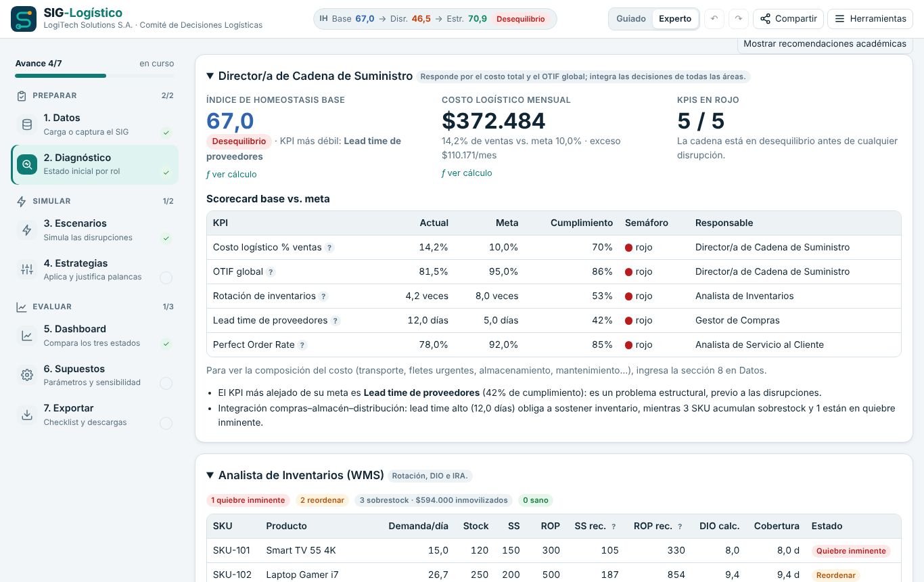This screenshot has width=924, height=582.
Task: Click the completion check circle for 1. Datos
Action: (x=166, y=133)
